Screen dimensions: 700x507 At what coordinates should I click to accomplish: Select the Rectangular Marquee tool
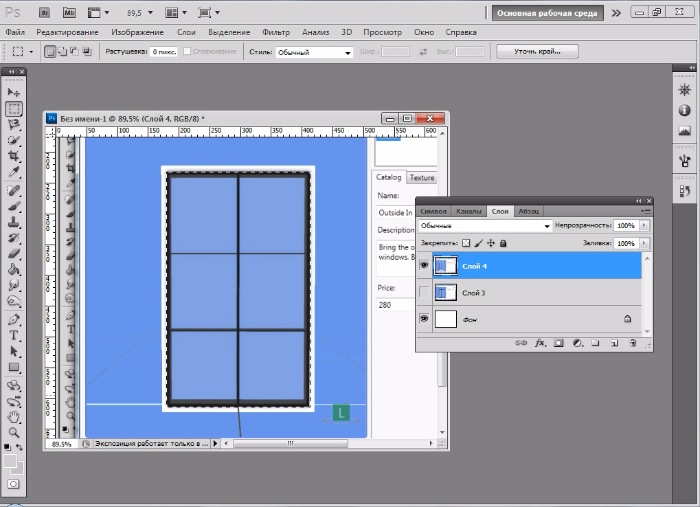coord(14,108)
